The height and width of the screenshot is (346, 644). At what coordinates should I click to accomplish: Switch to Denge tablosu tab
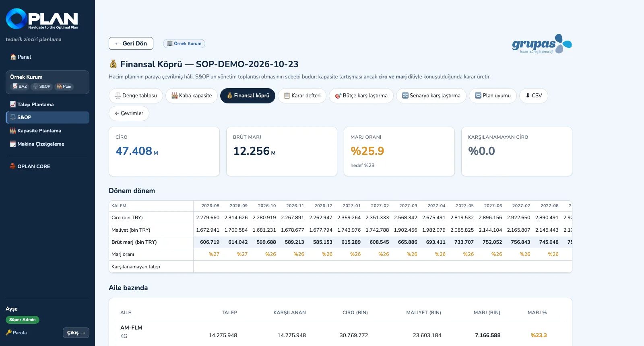(x=136, y=95)
